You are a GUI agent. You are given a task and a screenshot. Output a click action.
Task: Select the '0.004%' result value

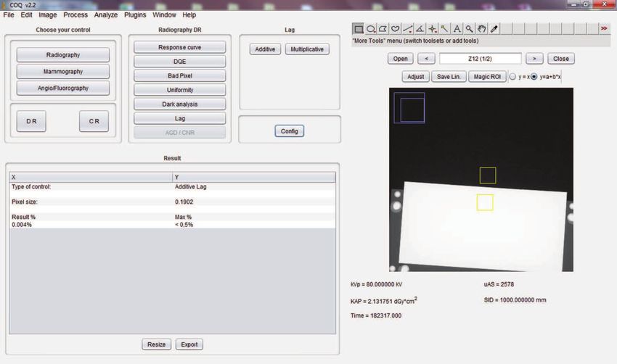pyautogui.click(x=22, y=225)
